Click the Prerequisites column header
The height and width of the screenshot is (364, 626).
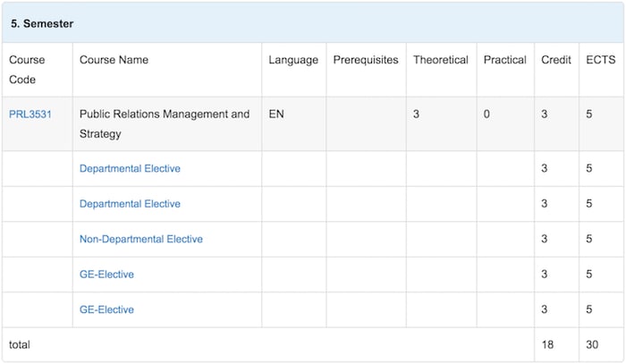pos(366,60)
